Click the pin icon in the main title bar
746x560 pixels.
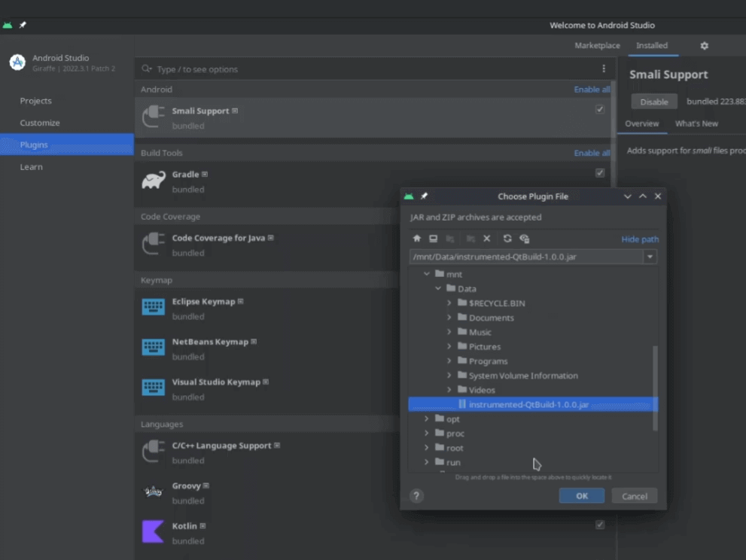(23, 26)
